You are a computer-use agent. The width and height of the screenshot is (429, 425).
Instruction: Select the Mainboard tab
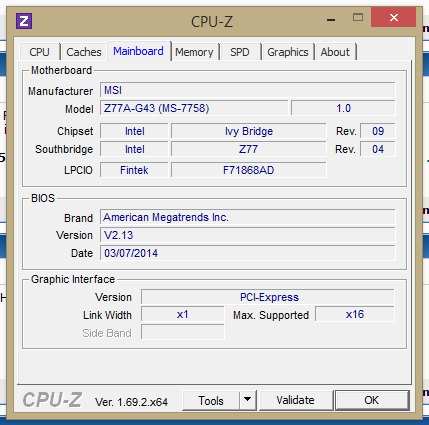click(x=138, y=51)
